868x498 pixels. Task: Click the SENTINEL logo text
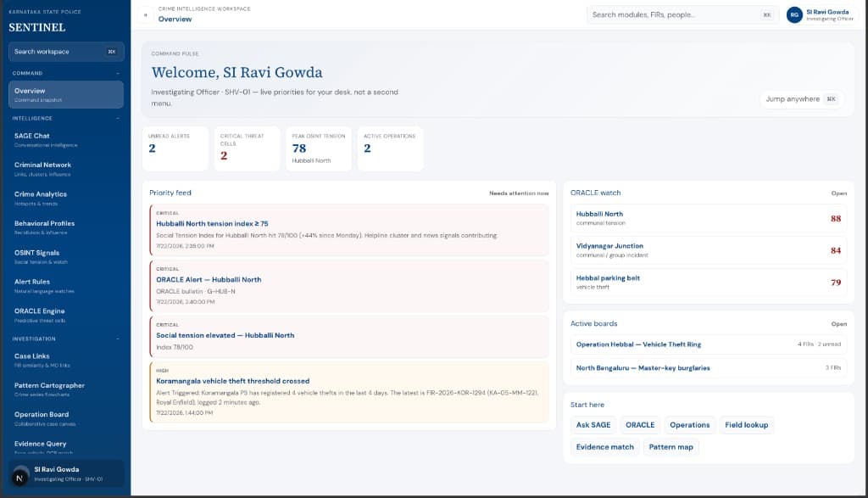pyautogui.click(x=37, y=27)
